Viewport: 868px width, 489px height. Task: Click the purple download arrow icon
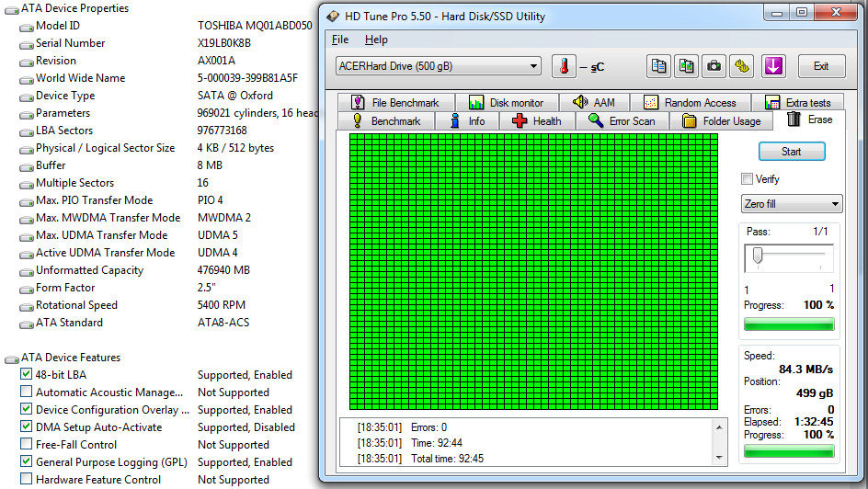coord(773,66)
